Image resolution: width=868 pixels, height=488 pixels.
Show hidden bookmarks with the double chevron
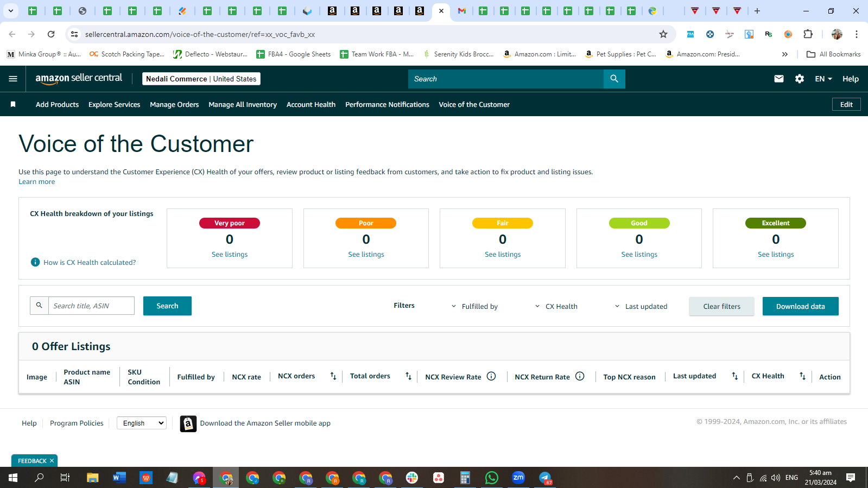tap(785, 54)
